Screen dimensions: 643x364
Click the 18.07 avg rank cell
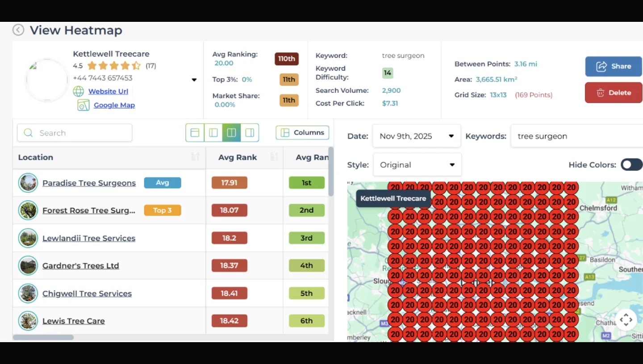pos(229,211)
